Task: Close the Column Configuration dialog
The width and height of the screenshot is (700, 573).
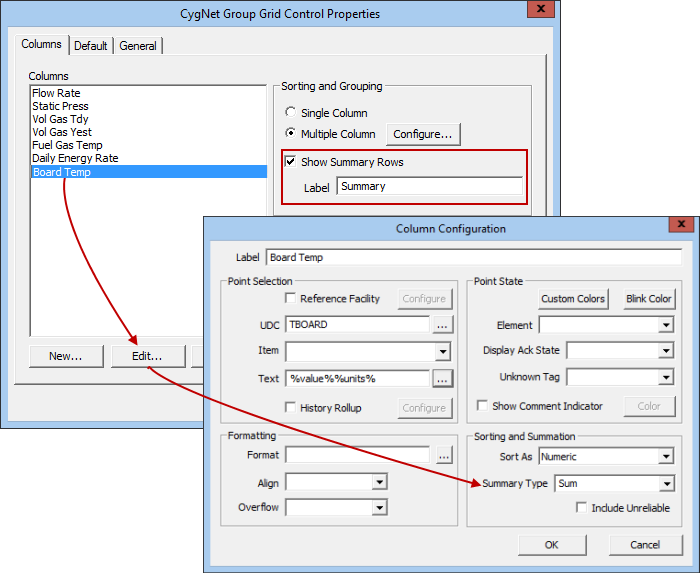Action: (x=681, y=224)
